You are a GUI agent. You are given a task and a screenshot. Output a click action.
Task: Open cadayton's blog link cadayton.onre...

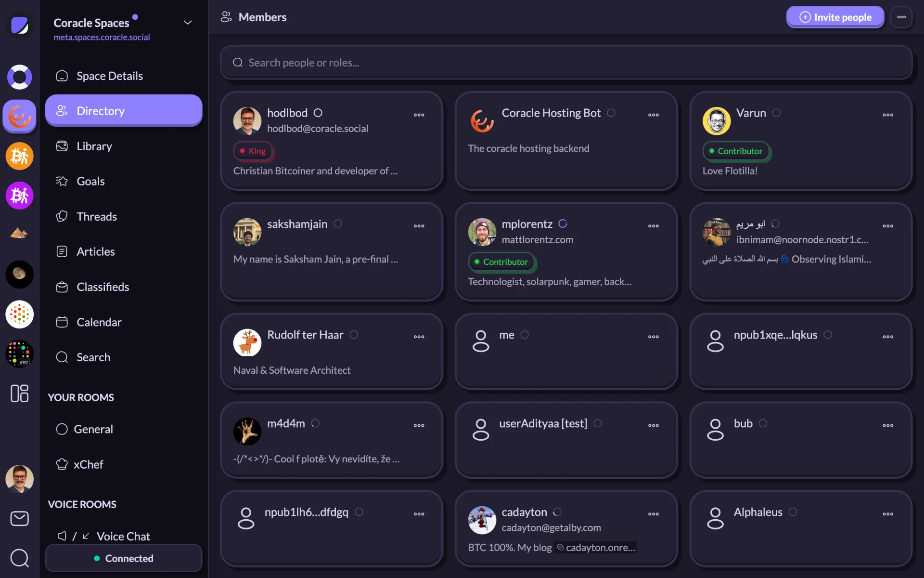596,548
